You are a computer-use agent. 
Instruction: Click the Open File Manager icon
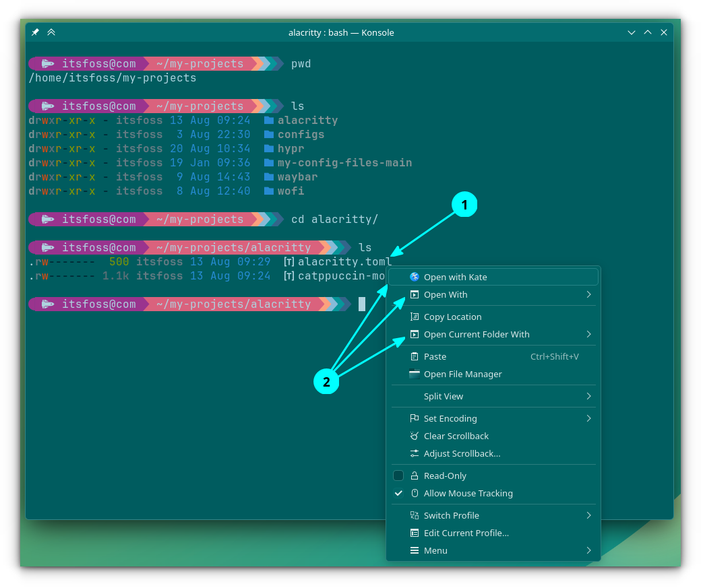click(x=415, y=374)
